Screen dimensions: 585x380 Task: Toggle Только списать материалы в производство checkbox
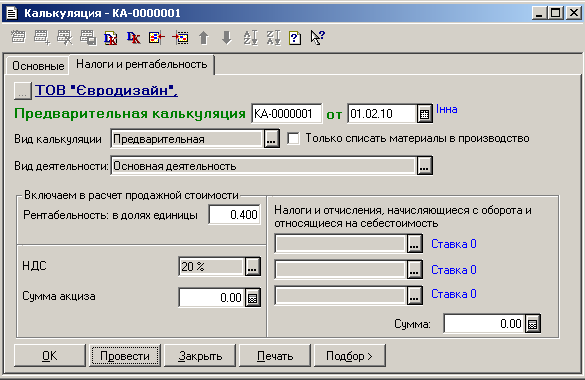pos(293,139)
